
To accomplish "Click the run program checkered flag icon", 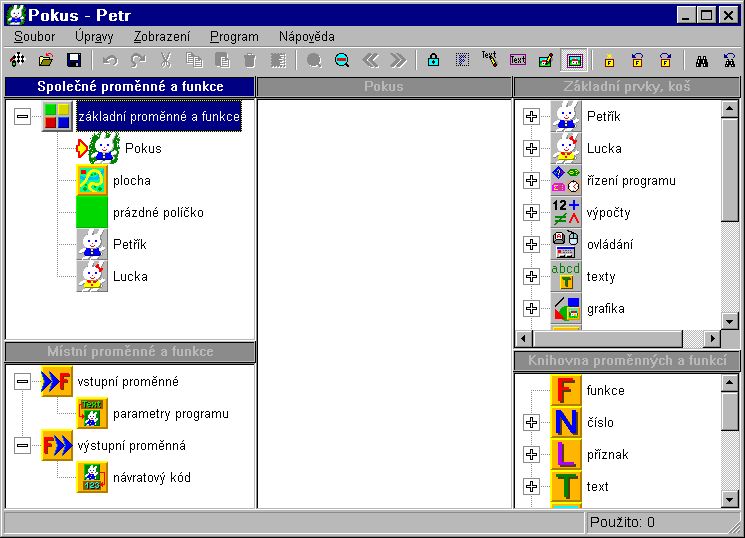I will (x=18, y=61).
